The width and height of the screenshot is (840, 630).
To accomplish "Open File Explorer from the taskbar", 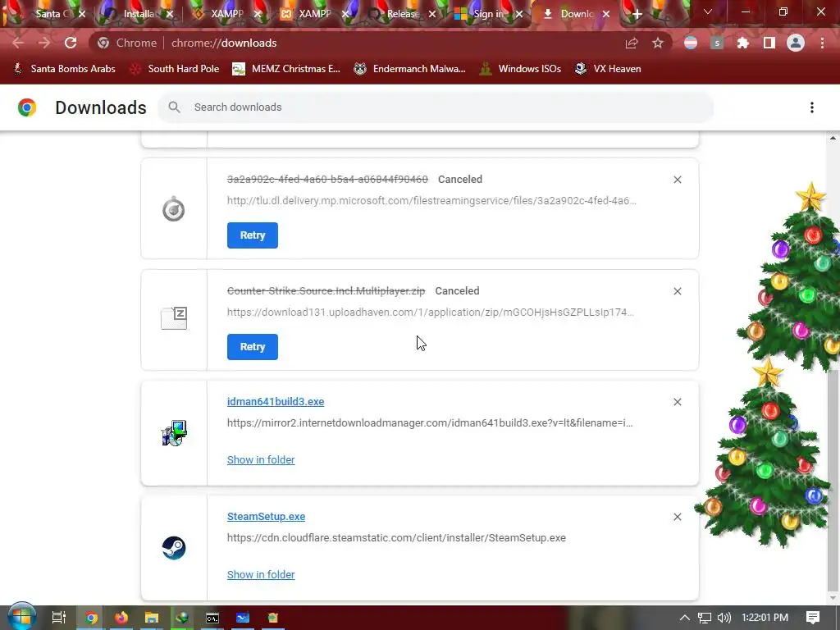I will point(152,618).
